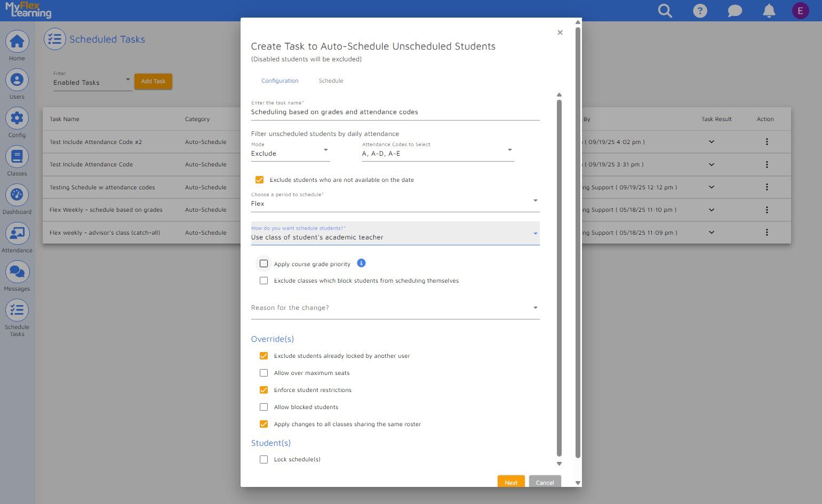Check Exclude classes which block students from scheduling
The height and width of the screenshot is (504, 822).
tap(264, 281)
